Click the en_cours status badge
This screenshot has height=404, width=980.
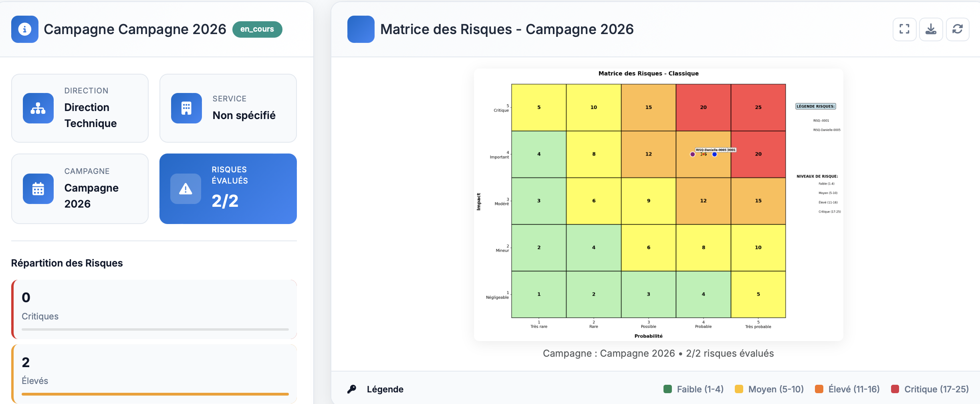click(257, 29)
